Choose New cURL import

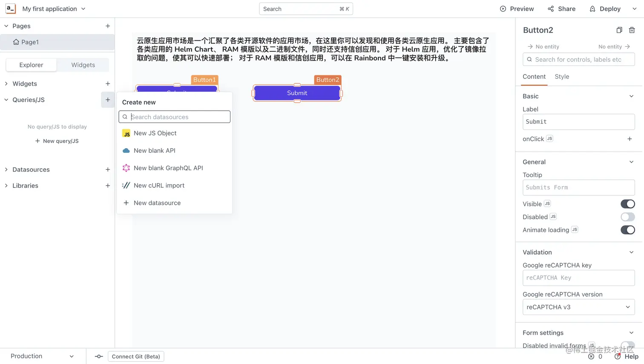175,186
